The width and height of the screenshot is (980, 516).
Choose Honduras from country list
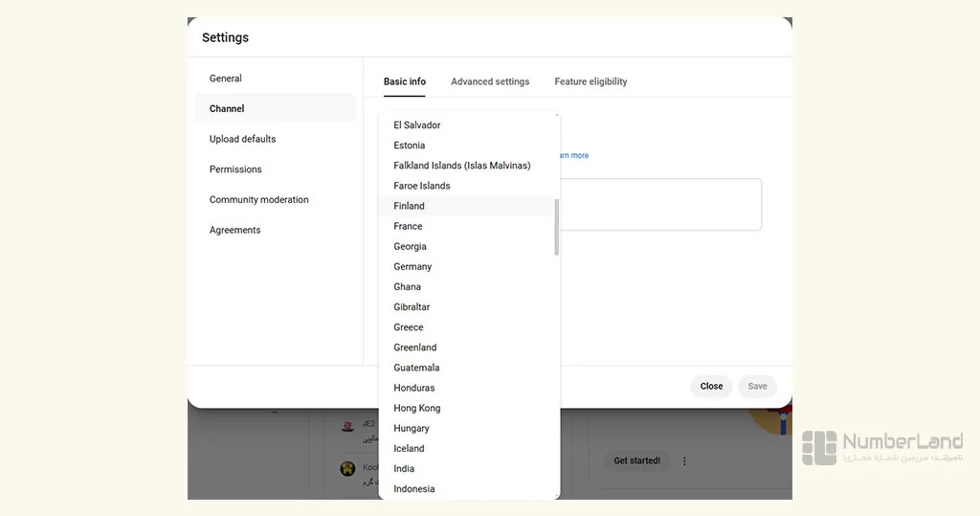[466, 388]
